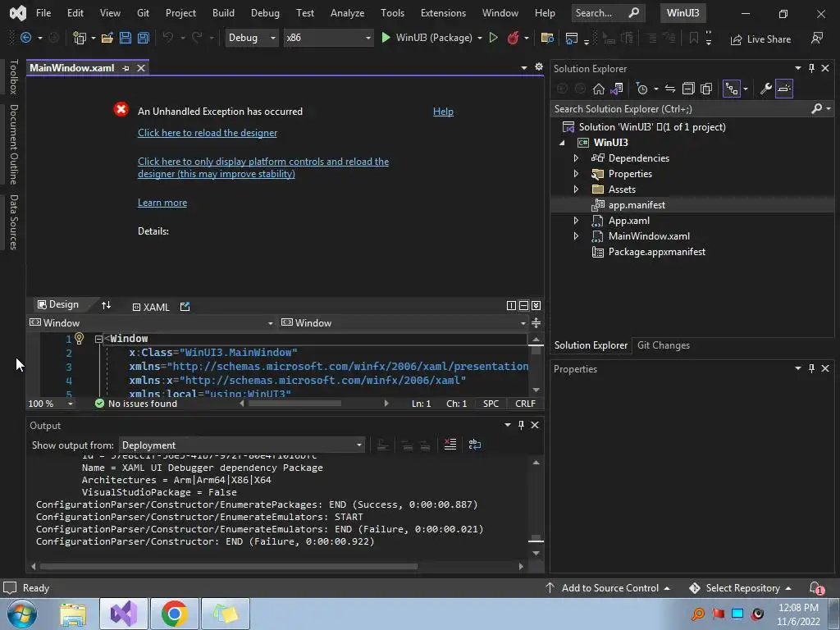This screenshot has height=630, width=840.
Task: Toggle auto-hide pin on Output panel
Action: coord(521,425)
